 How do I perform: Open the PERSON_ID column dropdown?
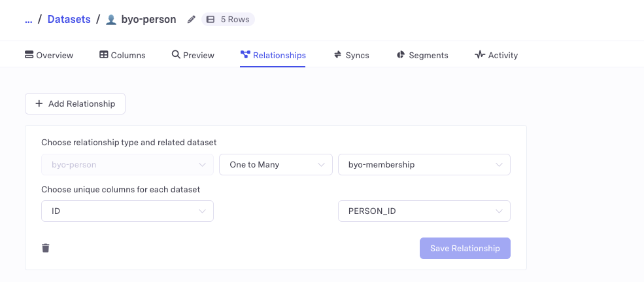(x=424, y=211)
